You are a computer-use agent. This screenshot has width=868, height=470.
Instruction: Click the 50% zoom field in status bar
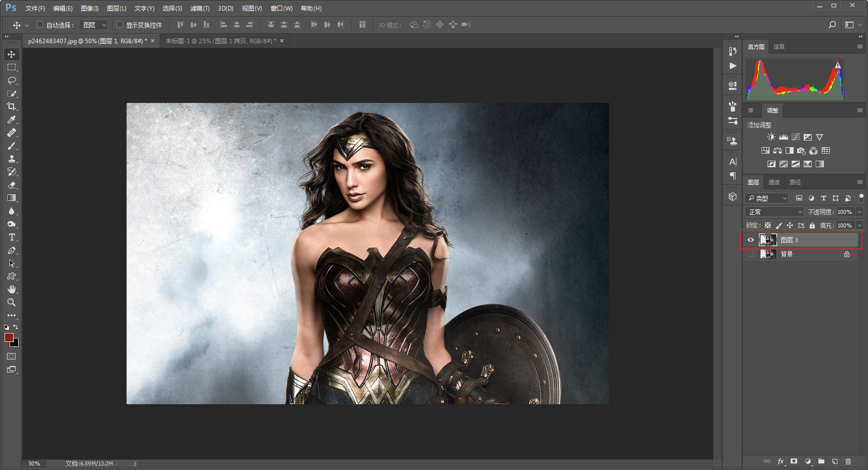[34, 463]
